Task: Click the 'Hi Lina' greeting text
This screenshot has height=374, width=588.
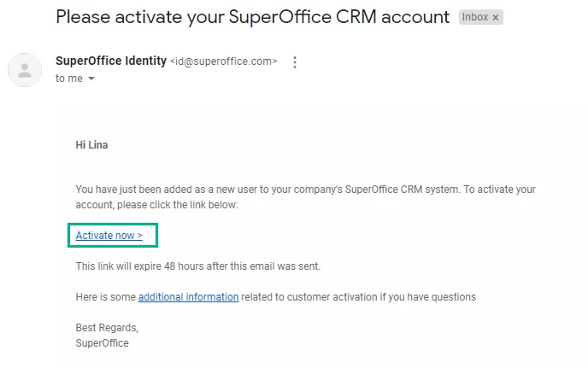Action: click(91, 145)
